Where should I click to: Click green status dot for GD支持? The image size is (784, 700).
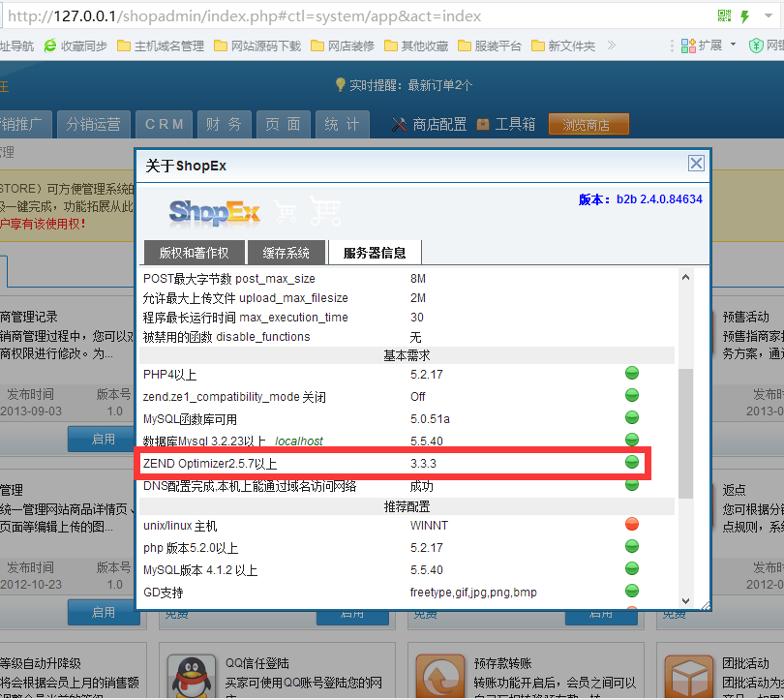(632, 591)
